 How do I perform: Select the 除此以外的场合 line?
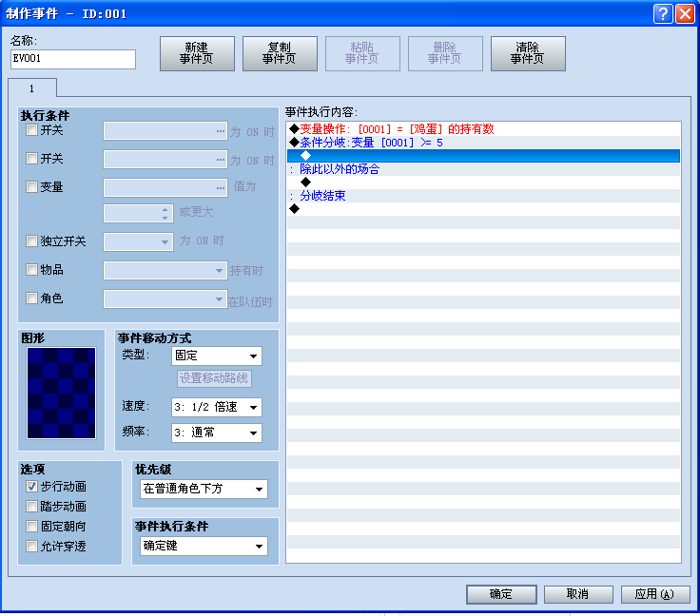click(x=483, y=169)
